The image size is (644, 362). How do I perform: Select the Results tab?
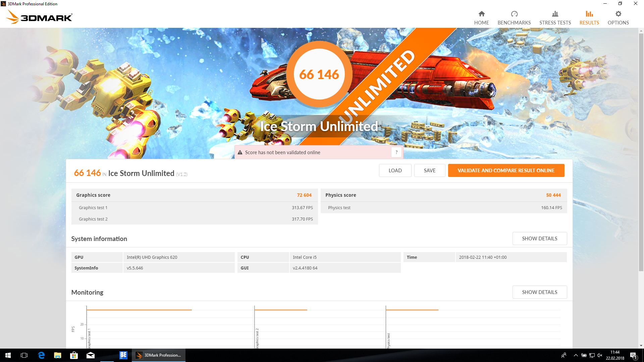[589, 17]
